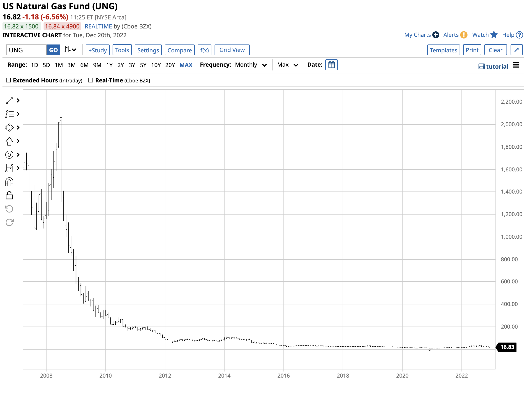
Task: Click the magnet snap tool icon
Action: pos(9,182)
